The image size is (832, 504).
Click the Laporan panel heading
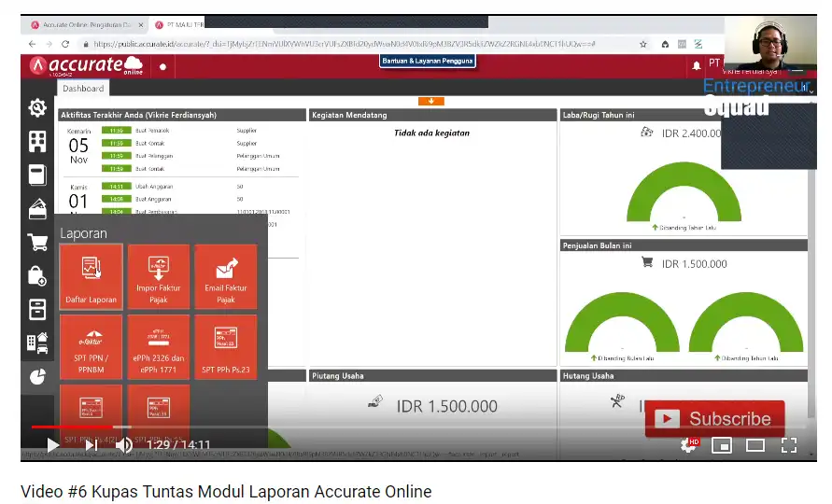[x=83, y=233]
